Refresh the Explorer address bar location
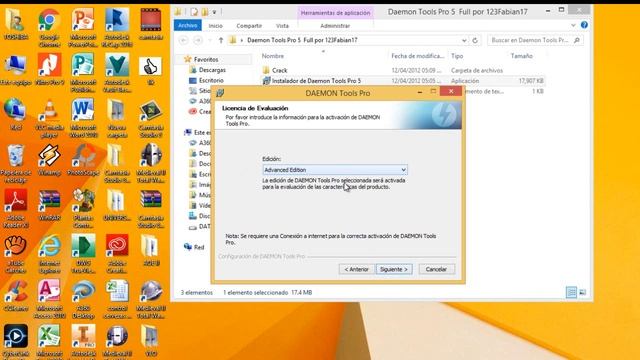The image size is (640, 360). click(475, 40)
